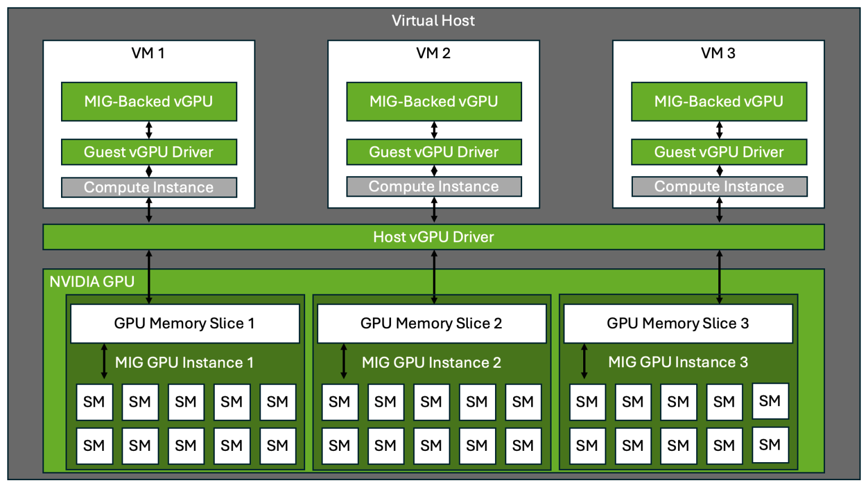Select Guest vGPU Driver box in VM 2
The width and height of the screenshot is (868, 487).
[x=434, y=152]
